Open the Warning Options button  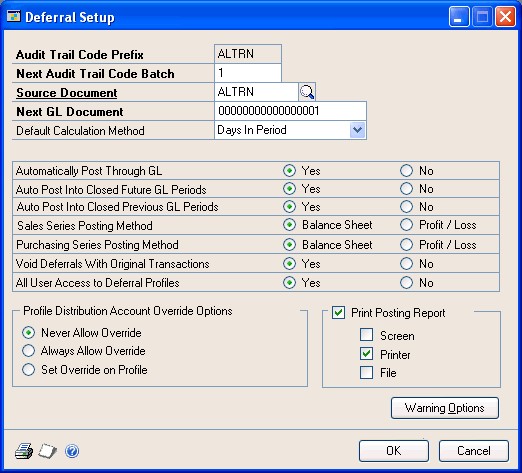(445, 408)
